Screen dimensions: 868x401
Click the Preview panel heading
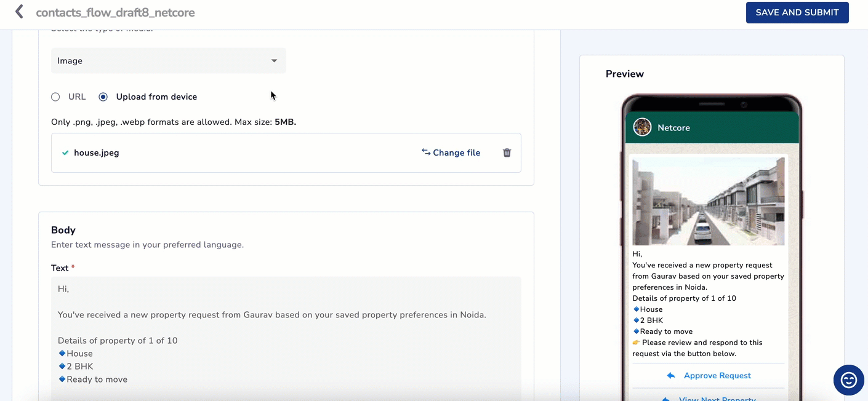[625, 74]
